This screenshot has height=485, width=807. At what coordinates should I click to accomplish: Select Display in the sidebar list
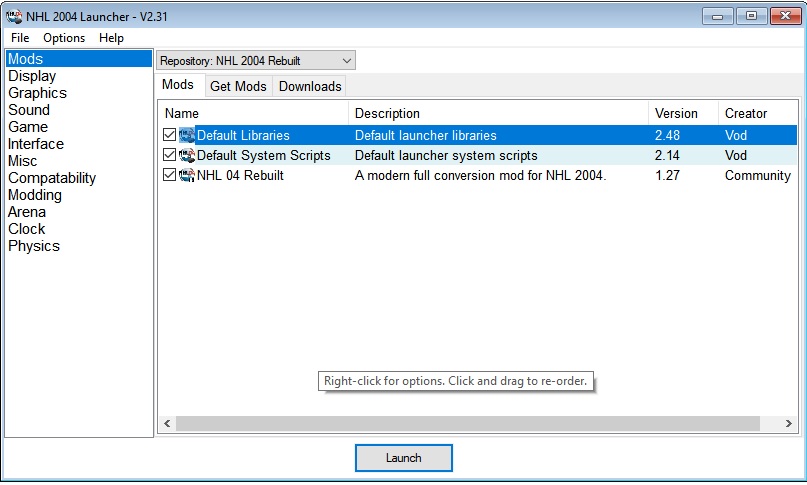click(79, 76)
